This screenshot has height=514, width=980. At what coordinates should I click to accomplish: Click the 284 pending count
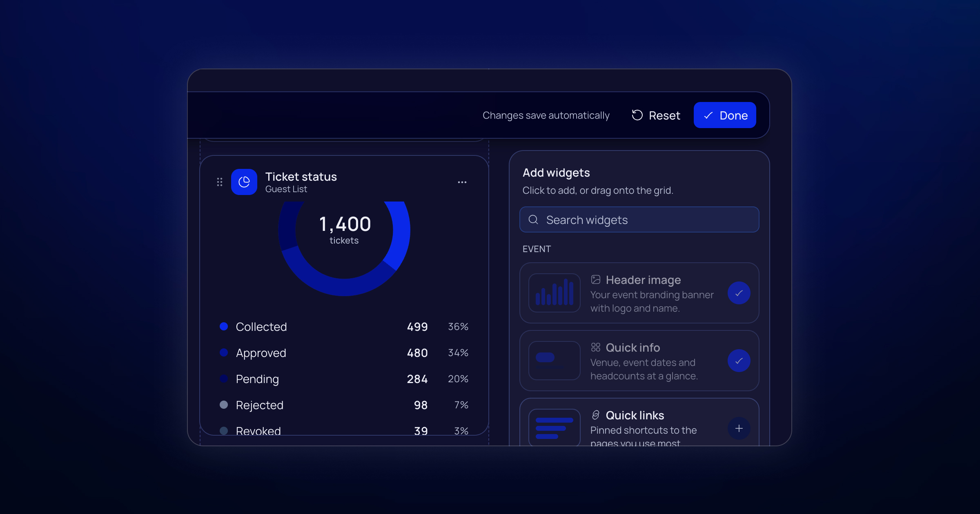[x=417, y=379]
